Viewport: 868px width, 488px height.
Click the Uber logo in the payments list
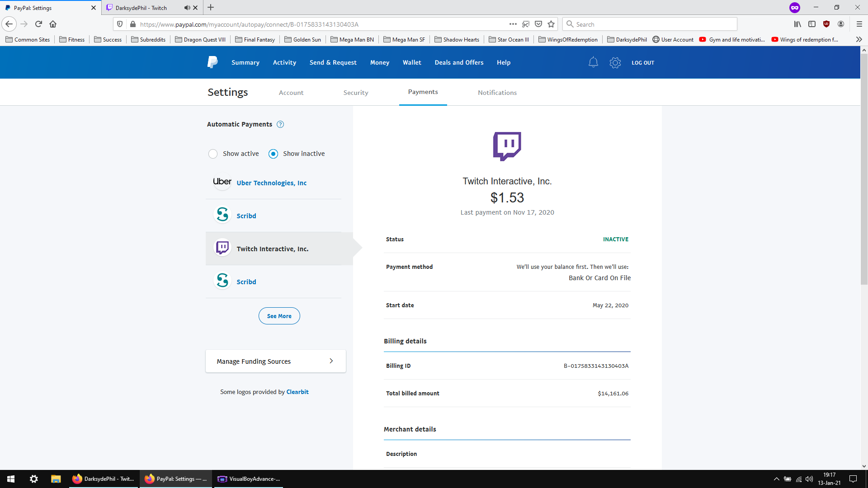(222, 182)
